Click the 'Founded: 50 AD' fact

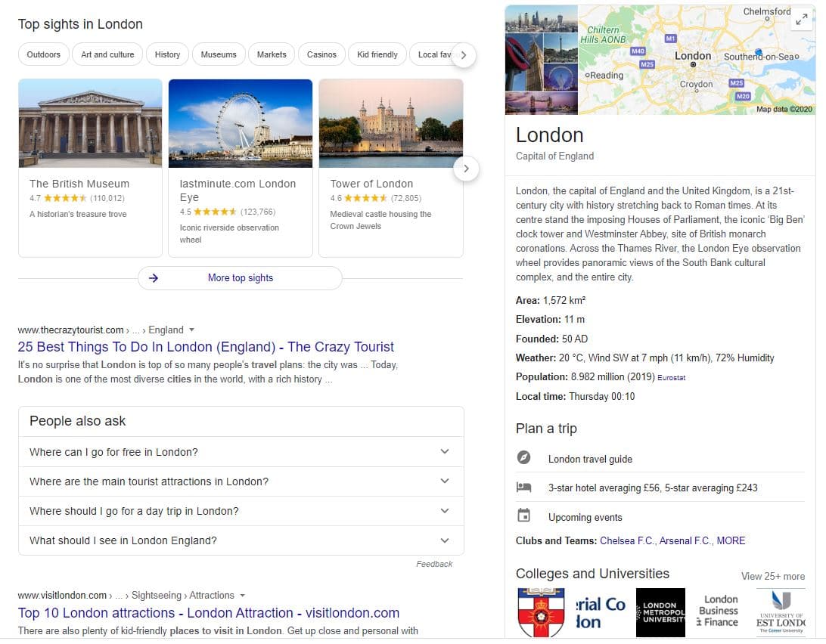(x=551, y=339)
